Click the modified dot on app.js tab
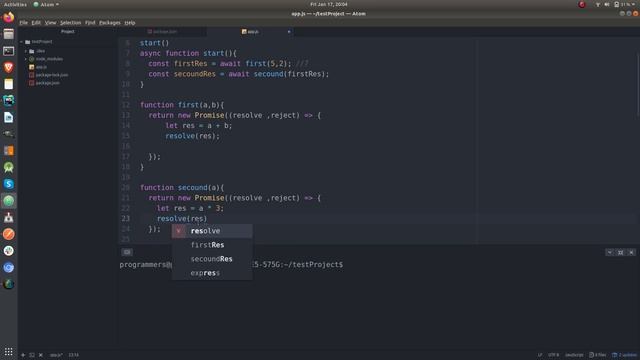Image resolution: width=640 pixels, height=360 pixels. point(289,32)
